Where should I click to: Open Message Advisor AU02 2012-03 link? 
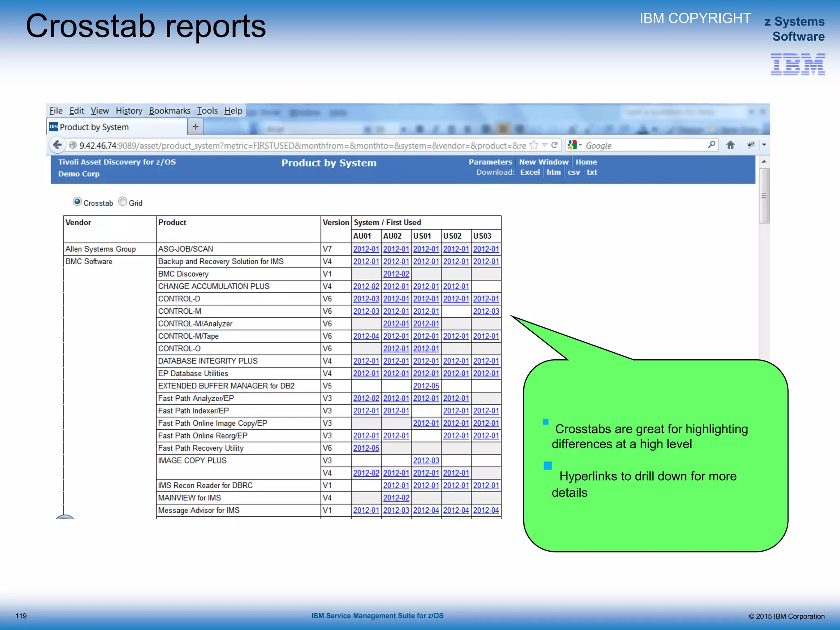point(396,510)
